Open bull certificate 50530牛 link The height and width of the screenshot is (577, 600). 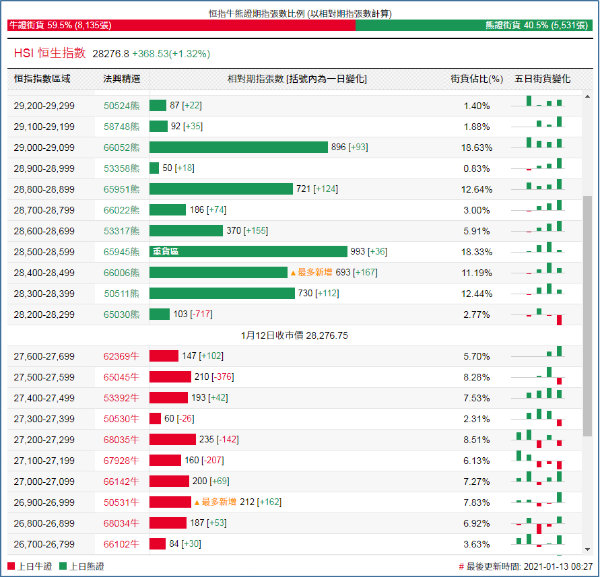121,419
